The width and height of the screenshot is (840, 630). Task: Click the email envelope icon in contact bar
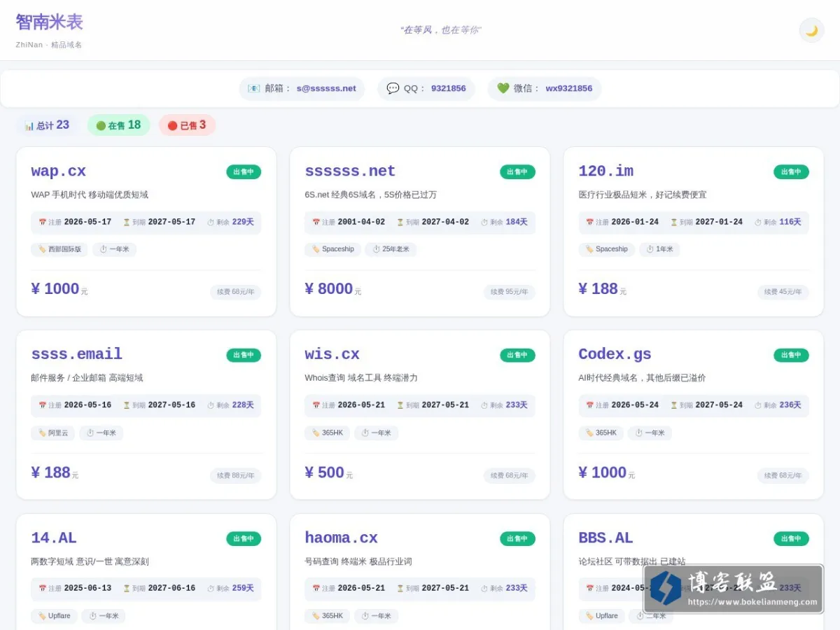(x=254, y=89)
